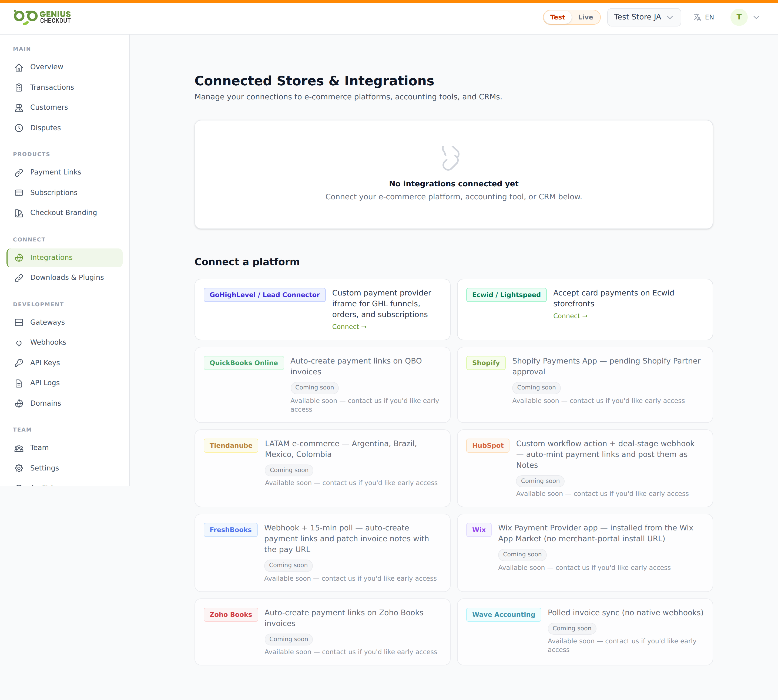Viewport: 778px width, 700px height.
Task: Click the API Logs document icon
Action: click(19, 383)
